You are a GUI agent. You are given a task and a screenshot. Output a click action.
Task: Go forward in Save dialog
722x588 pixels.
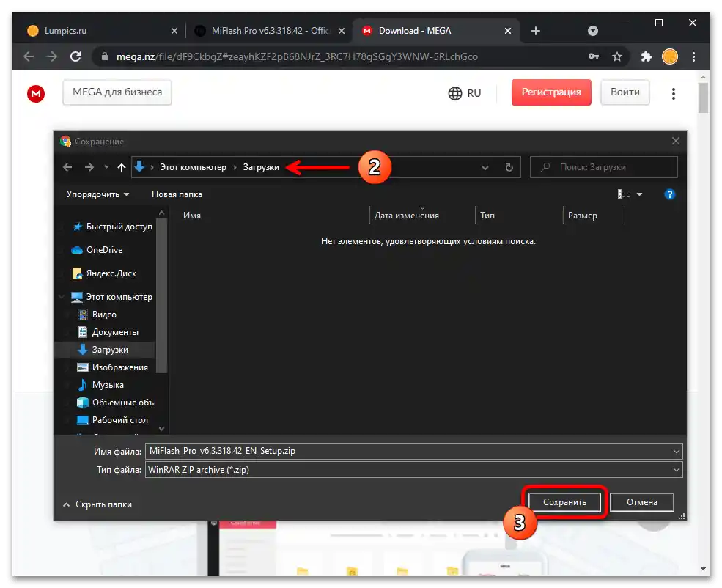tap(89, 167)
